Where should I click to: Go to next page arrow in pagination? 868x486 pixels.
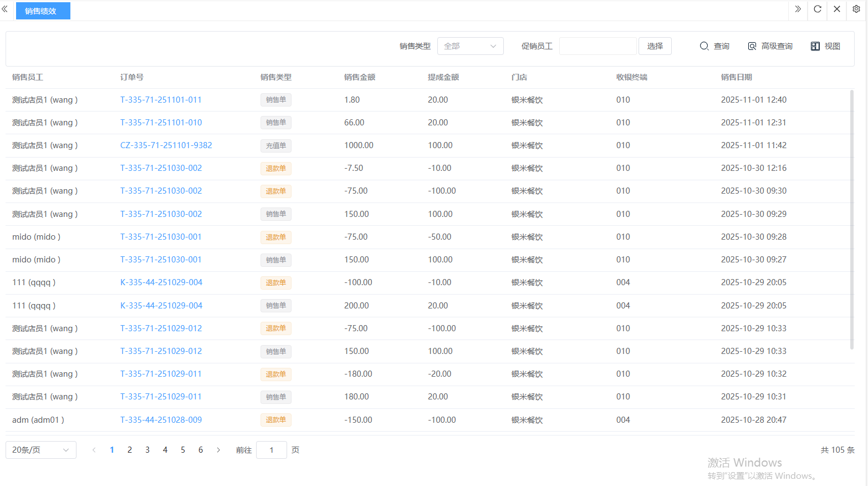[x=218, y=450]
